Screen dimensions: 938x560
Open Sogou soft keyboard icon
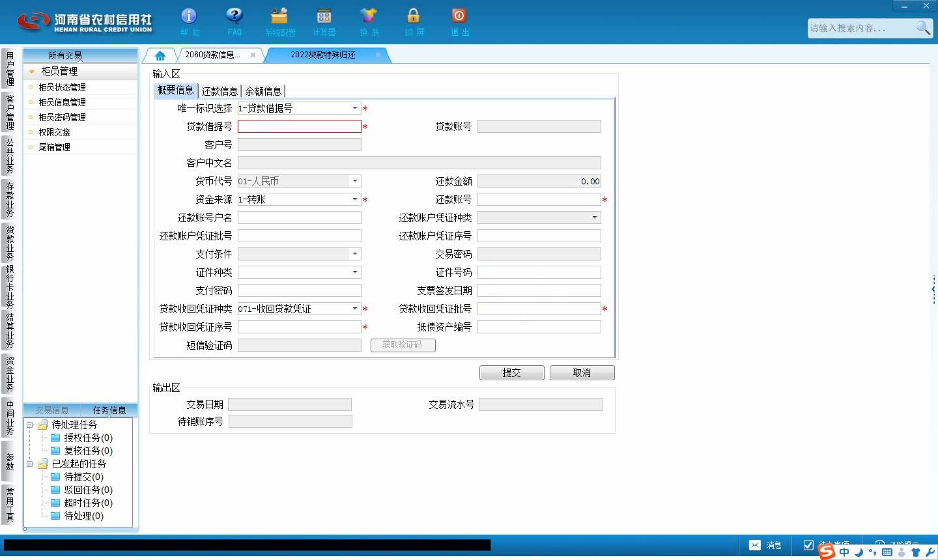887,552
